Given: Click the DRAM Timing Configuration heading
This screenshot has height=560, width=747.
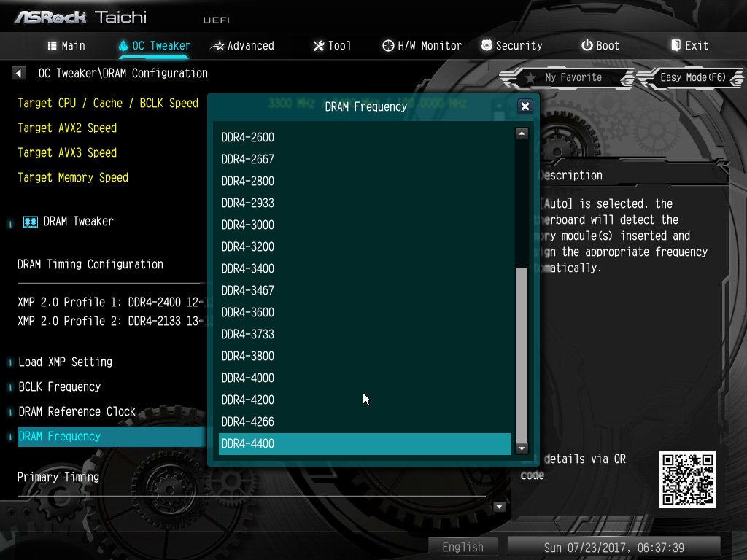Looking at the screenshot, I should pyautogui.click(x=90, y=265).
